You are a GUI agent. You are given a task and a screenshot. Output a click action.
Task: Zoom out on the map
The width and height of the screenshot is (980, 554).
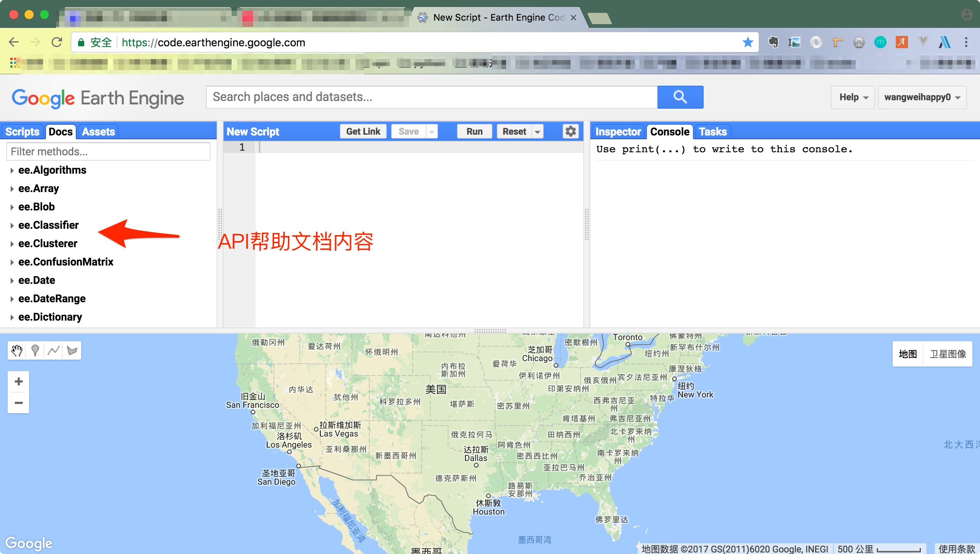coord(18,403)
